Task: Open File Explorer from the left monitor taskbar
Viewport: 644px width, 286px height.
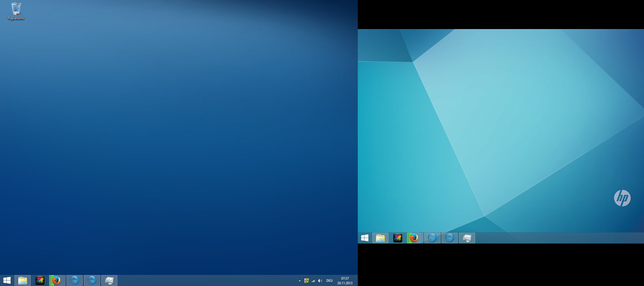Action: [23, 280]
